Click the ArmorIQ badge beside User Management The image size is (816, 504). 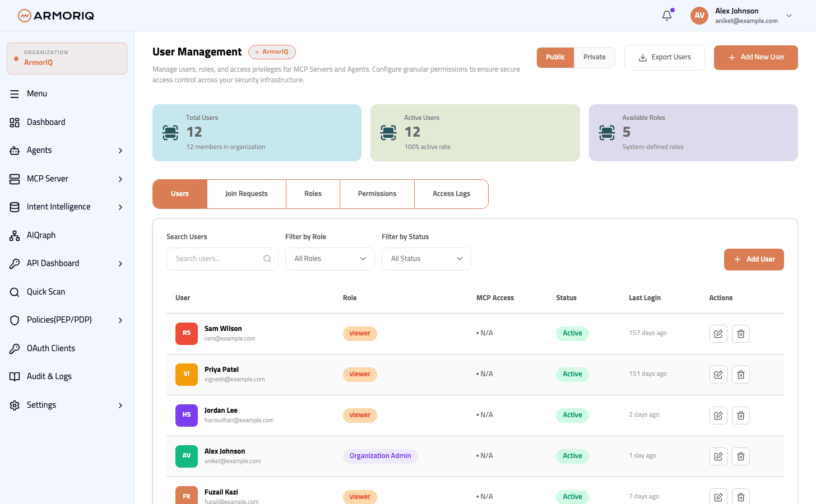tap(272, 52)
